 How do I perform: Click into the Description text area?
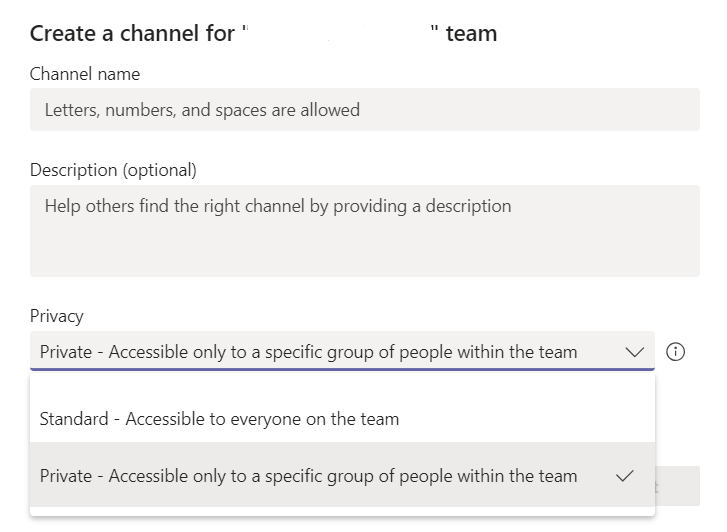pos(364,231)
